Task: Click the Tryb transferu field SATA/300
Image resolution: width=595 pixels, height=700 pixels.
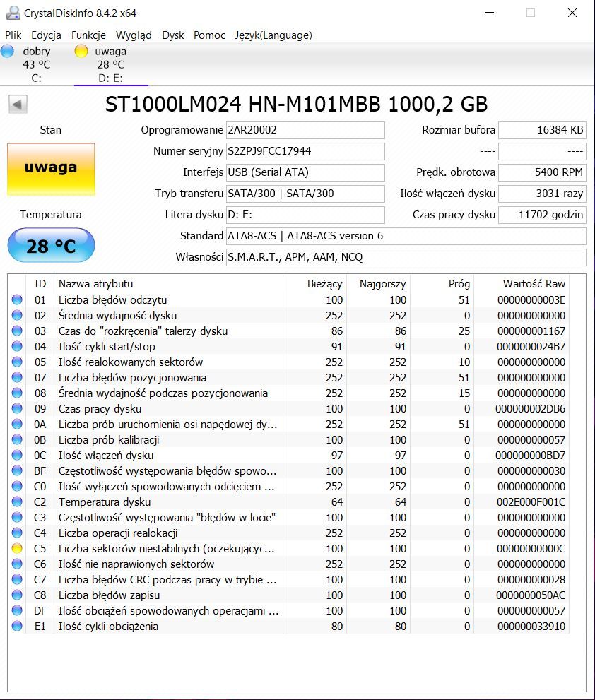Action: (305, 194)
